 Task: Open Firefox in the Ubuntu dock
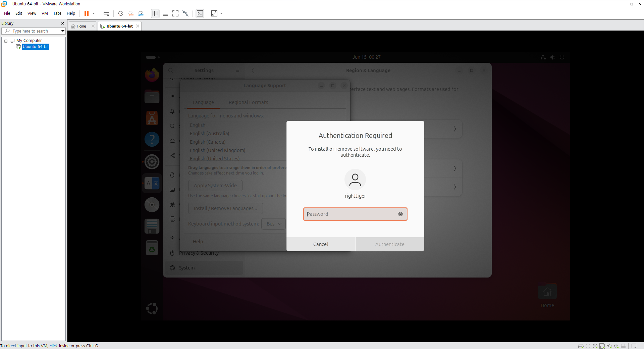[152, 75]
